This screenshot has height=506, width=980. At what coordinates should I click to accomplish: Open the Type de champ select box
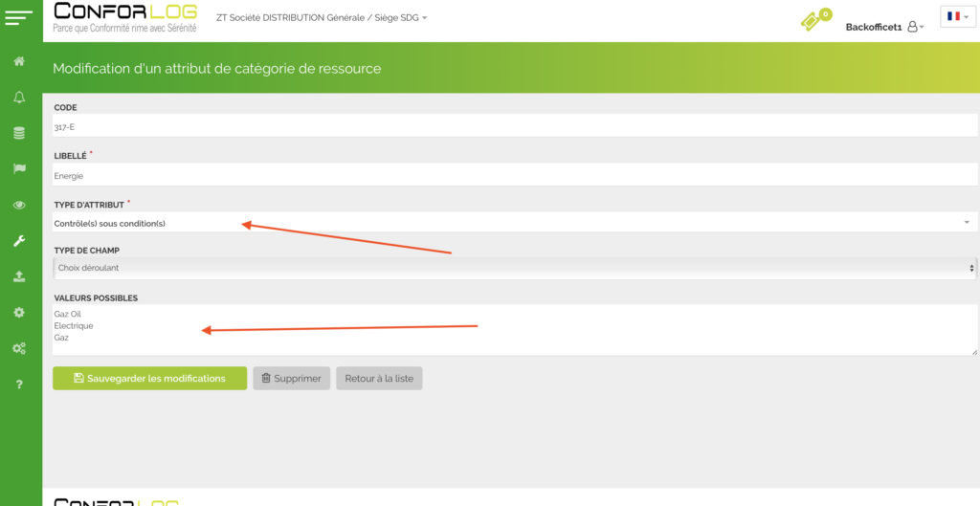click(515, 268)
